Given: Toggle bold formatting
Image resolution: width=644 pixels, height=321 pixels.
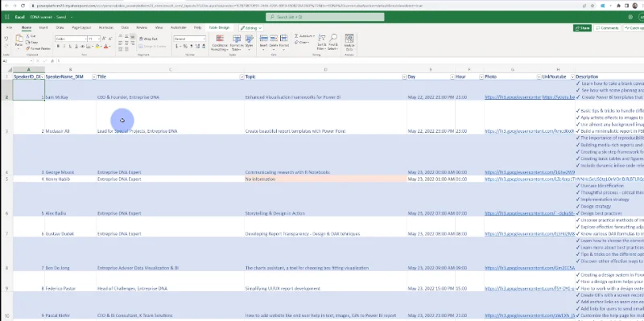Looking at the screenshot, I should (58, 47).
